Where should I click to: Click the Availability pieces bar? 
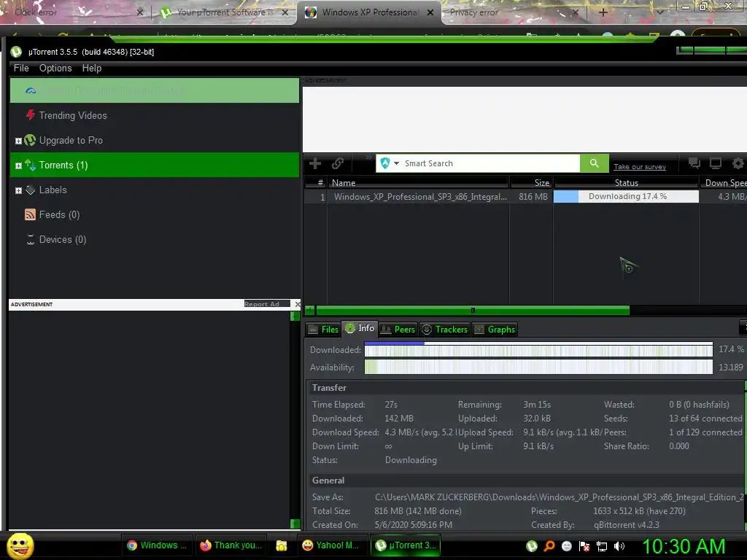click(538, 367)
